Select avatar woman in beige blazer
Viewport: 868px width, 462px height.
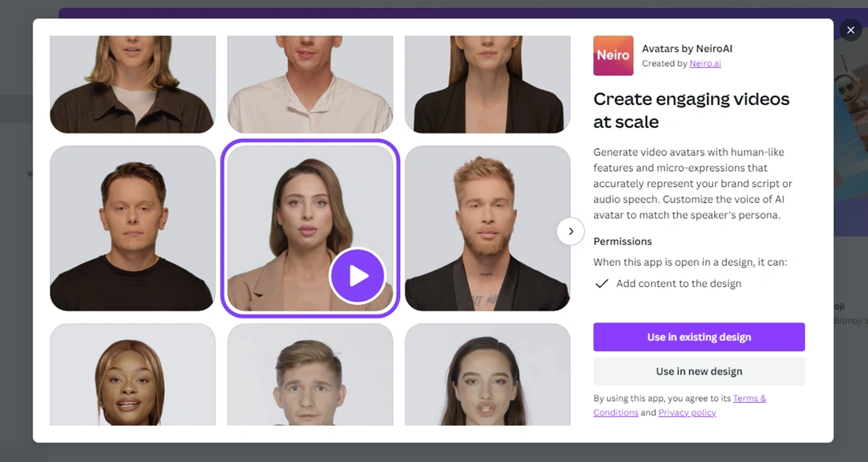(310, 229)
